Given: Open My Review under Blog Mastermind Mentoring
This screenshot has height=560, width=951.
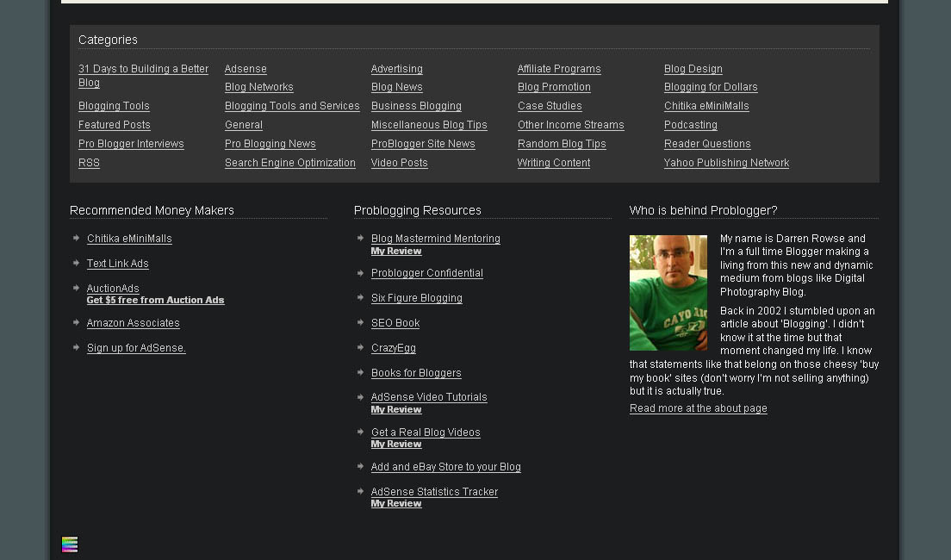Looking at the screenshot, I should (396, 252).
